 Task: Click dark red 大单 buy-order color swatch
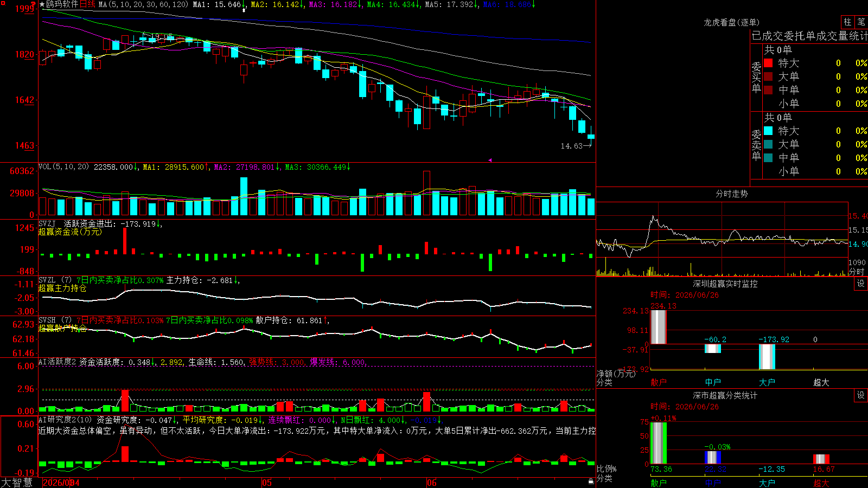768,76
